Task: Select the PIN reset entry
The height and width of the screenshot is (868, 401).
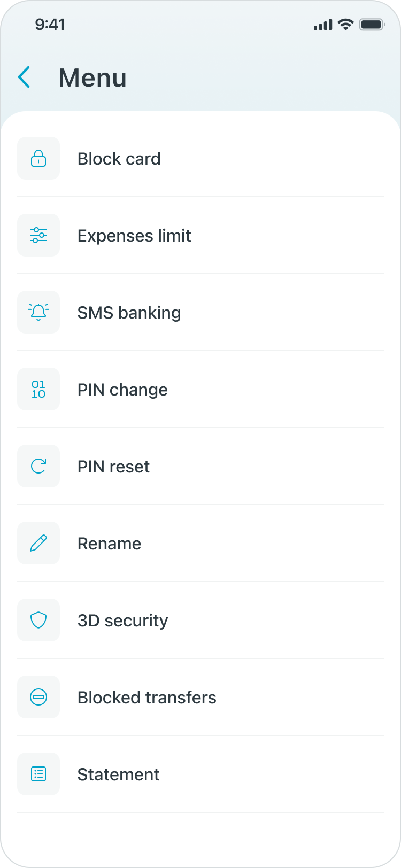Action: (113, 467)
